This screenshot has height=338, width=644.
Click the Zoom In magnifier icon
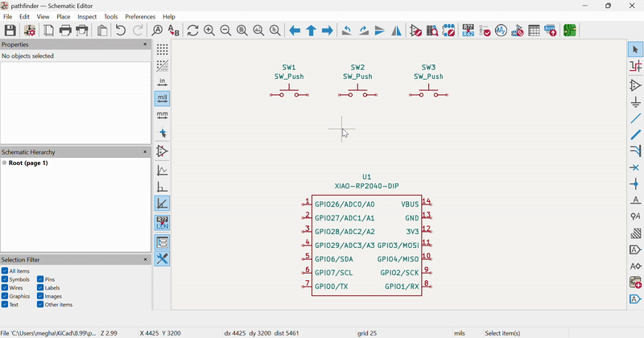tap(209, 31)
